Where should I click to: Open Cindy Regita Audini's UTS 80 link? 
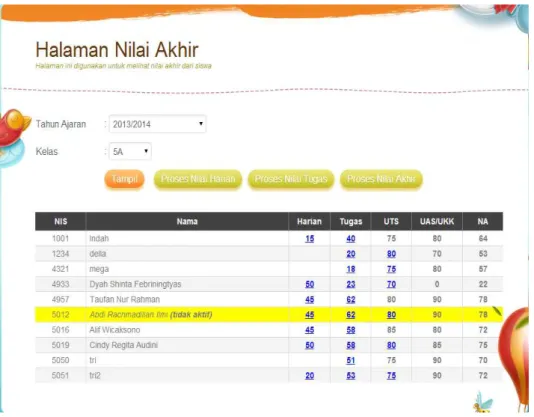(x=391, y=345)
